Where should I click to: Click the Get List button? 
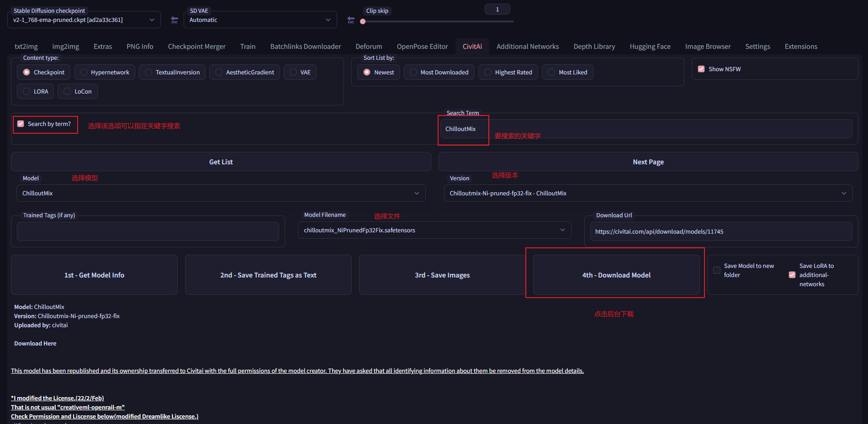click(x=221, y=162)
